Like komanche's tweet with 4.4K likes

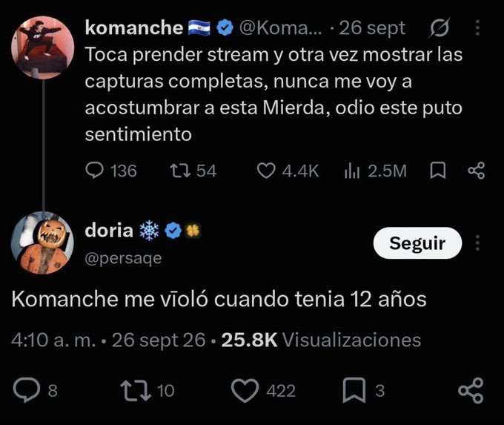tap(288, 171)
